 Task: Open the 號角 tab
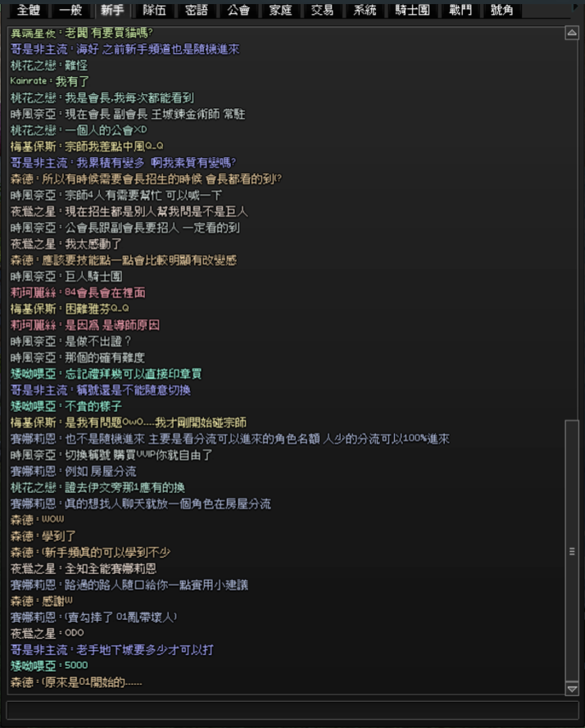point(502,10)
